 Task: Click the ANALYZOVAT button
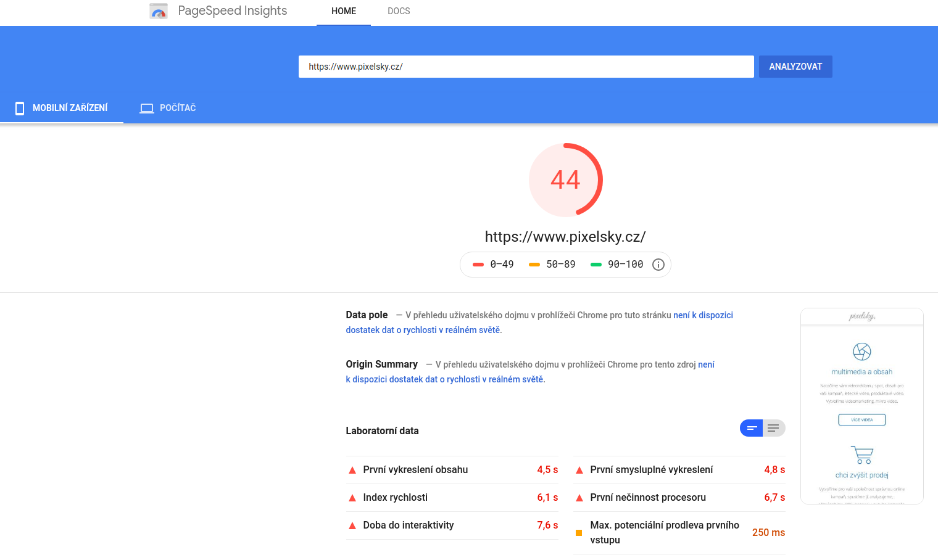[795, 67]
